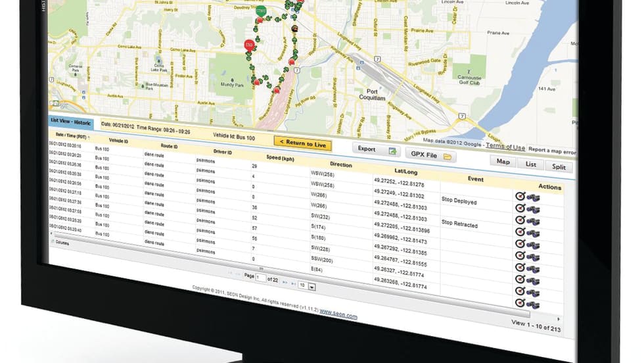Click the GPX File button
Image resolution: width=644 pixels, height=363 pixels.
point(431,155)
